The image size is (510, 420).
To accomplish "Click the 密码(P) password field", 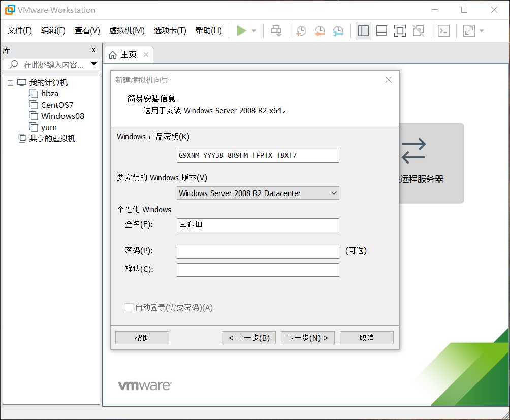I will tap(258, 251).
